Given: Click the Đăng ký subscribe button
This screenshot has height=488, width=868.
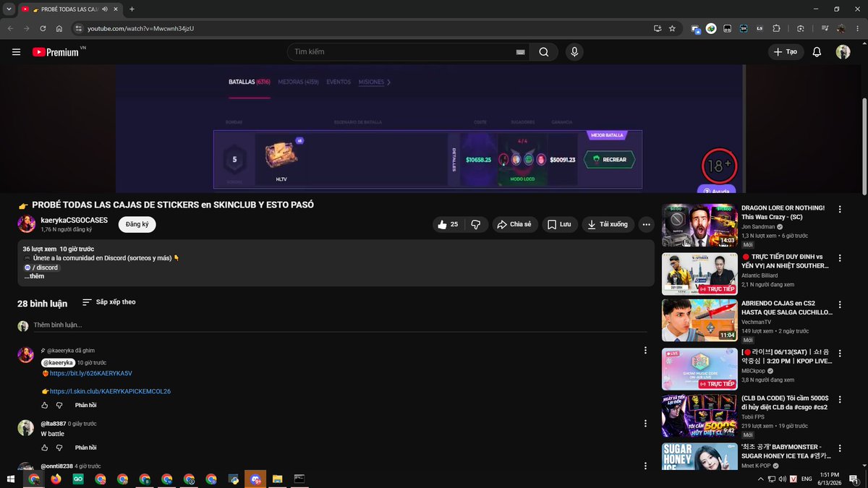Looking at the screenshot, I should pos(137,224).
